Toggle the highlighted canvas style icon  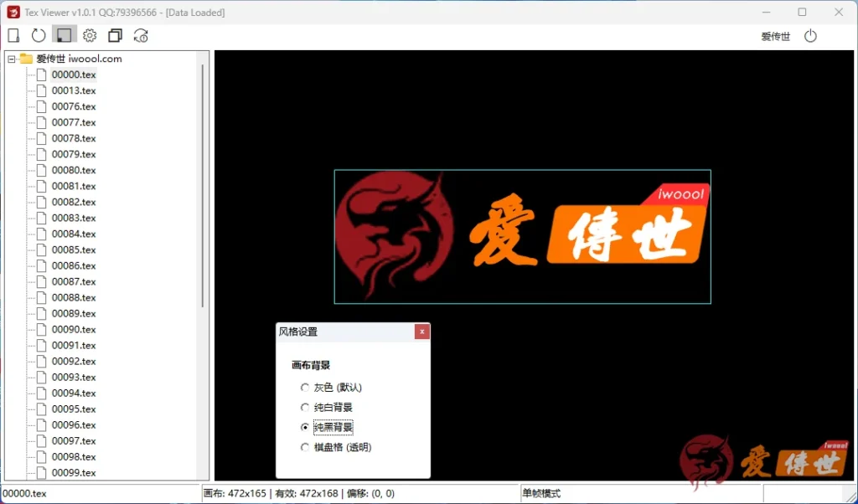[x=64, y=35]
